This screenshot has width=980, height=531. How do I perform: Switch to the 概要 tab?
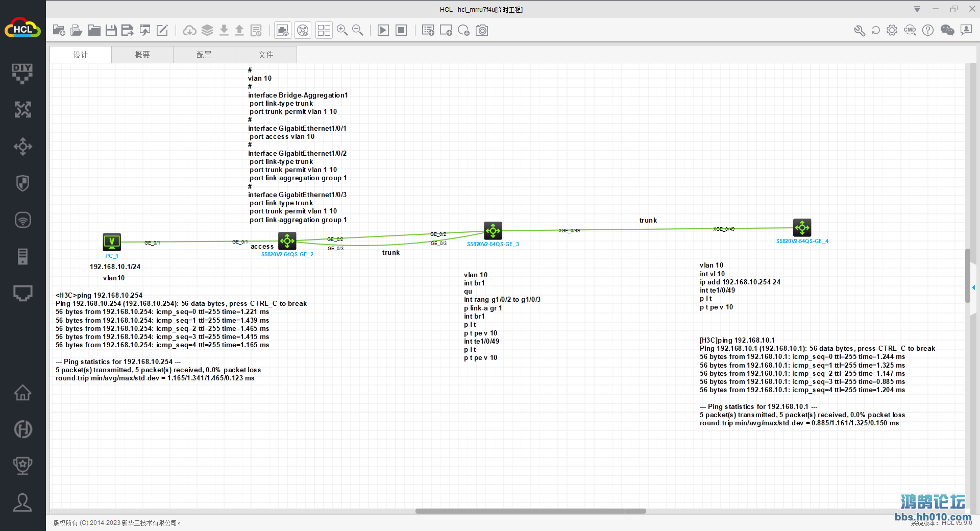pyautogui.click(x=142, y=55)
